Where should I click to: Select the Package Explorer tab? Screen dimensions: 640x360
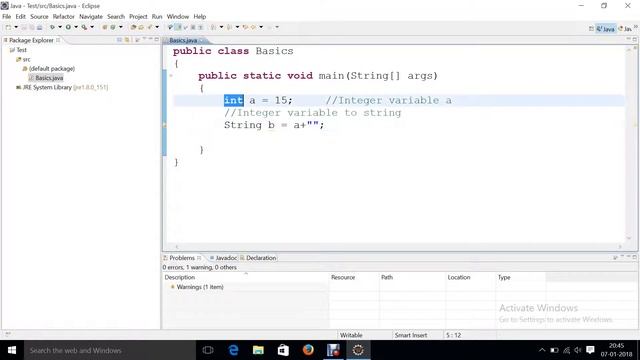point(31,40)
